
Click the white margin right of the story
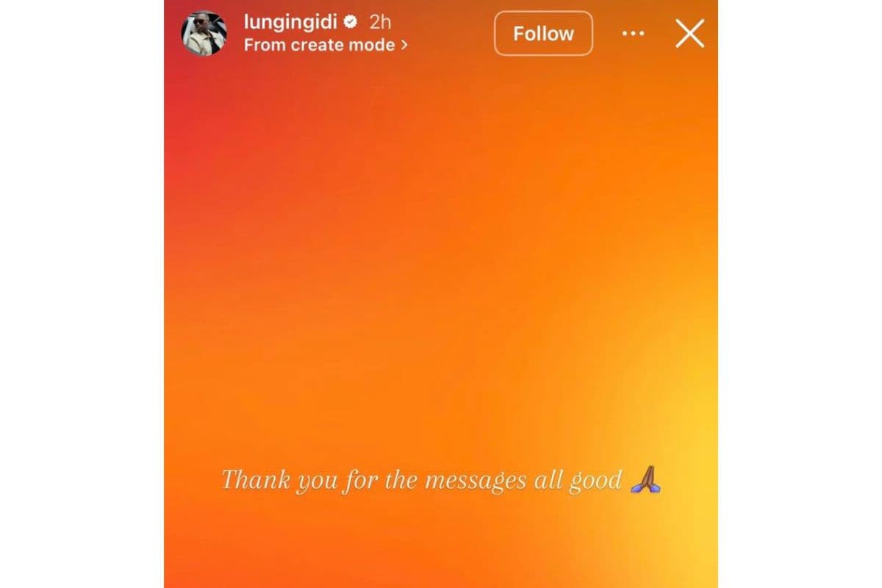[800, 294]
